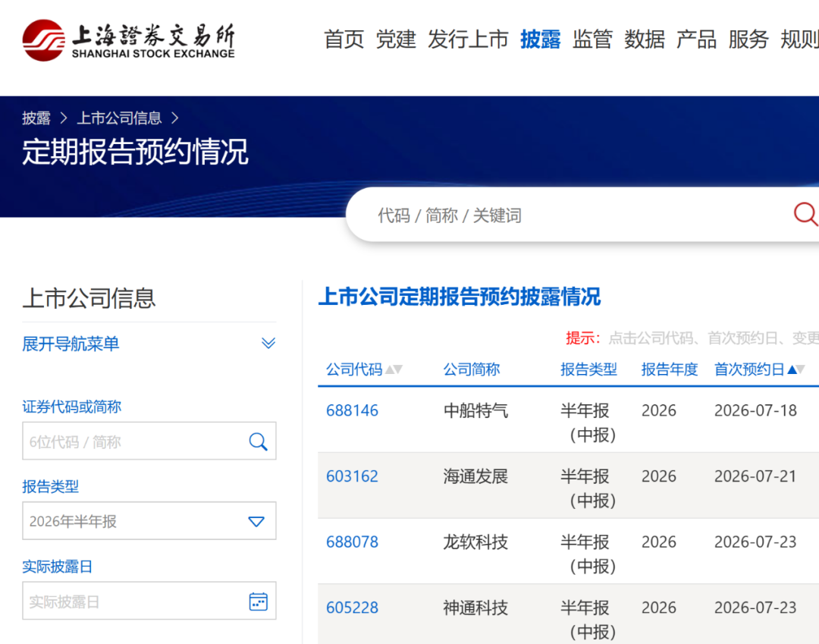Click the 2026-07-23 date in 龙软科技 row
819x644 pixels.
[755, 542]
